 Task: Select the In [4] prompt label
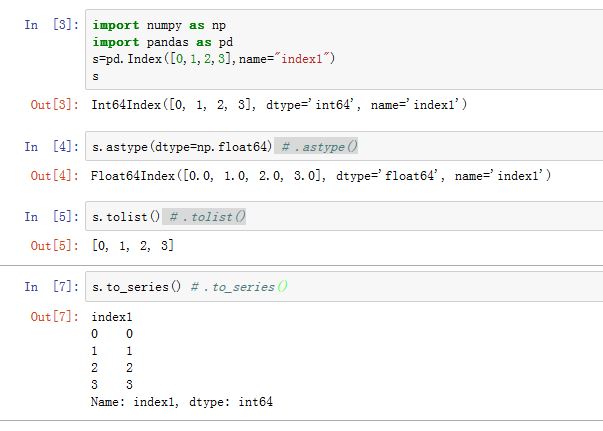click(x=51, y=147)
